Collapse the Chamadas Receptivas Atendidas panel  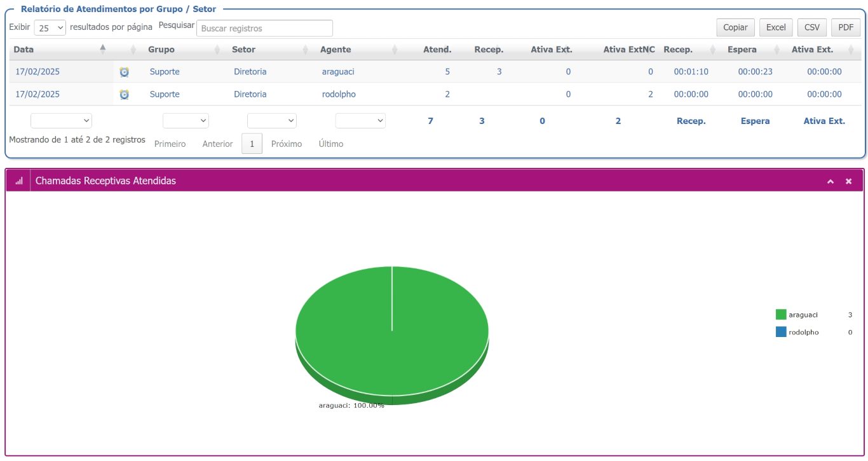pos(830,181)
